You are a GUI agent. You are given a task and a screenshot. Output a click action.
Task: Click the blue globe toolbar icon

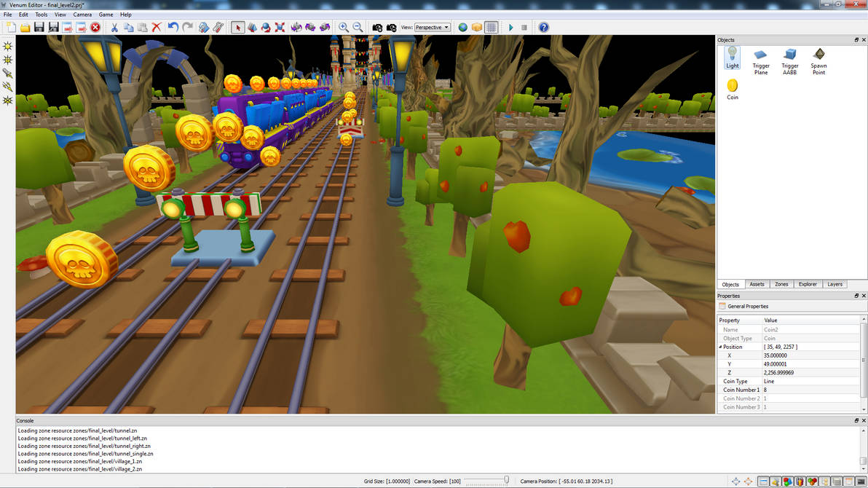[x=463, y=27]
